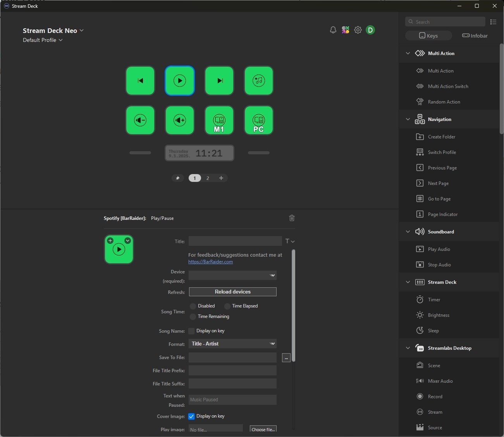Add a state using key preview plus
Screen dimensions: 504x437
coord(110,240)
